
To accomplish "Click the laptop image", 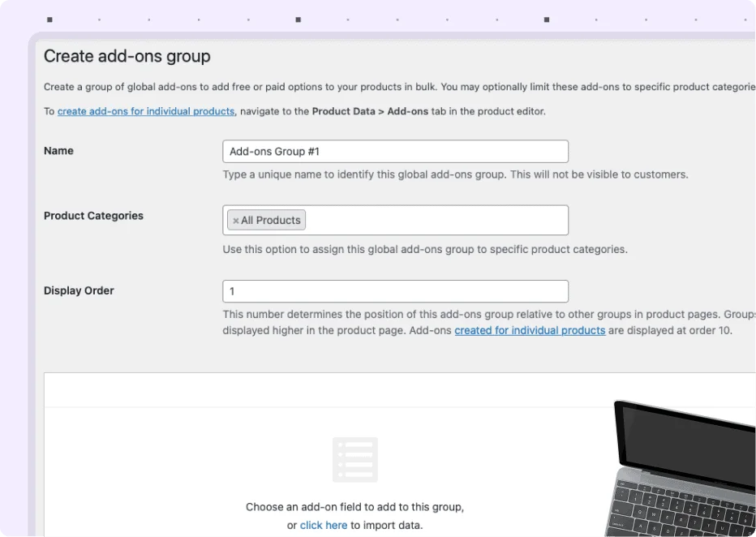I will pos(681,469).
